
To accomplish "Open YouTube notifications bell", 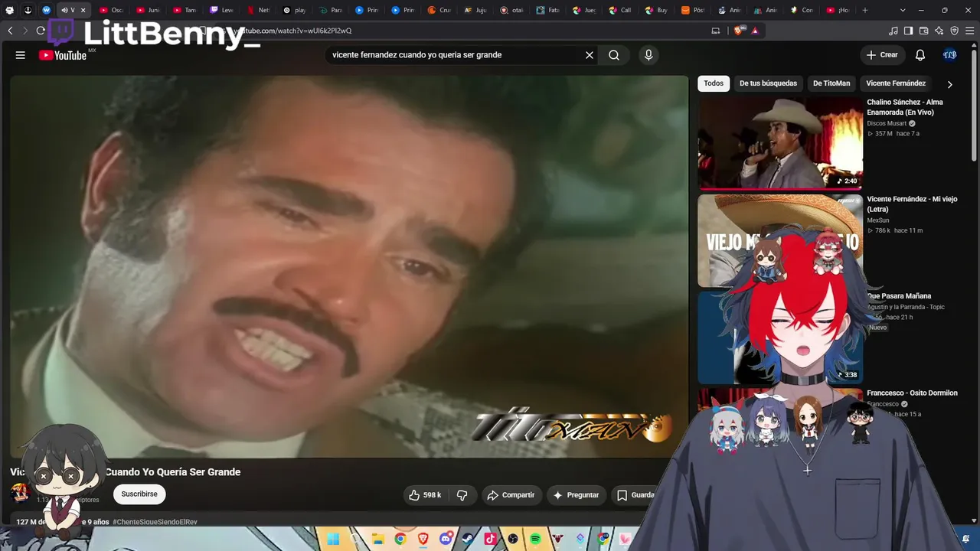I will point(920,55).
